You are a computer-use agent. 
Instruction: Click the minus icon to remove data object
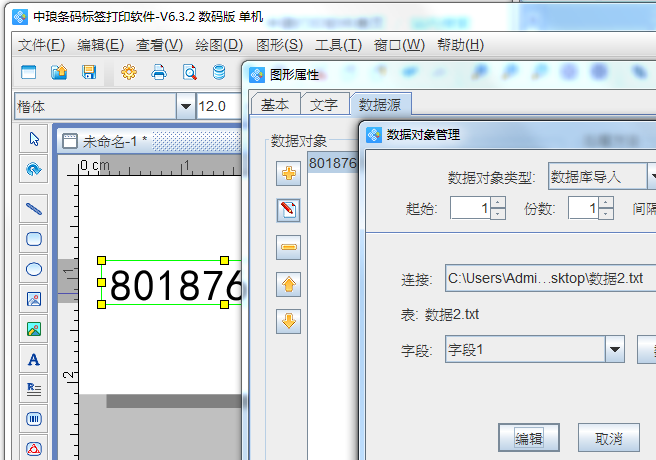click(x=289, y=247)
